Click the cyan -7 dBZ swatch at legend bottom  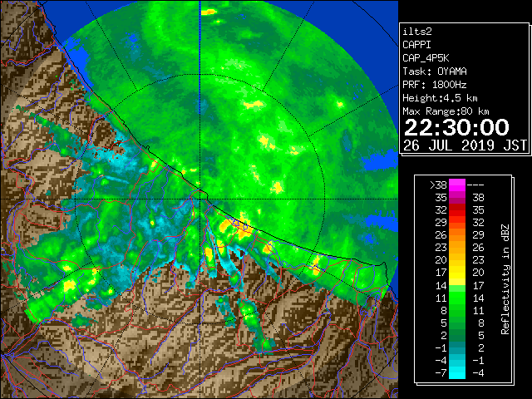(457, 372)
